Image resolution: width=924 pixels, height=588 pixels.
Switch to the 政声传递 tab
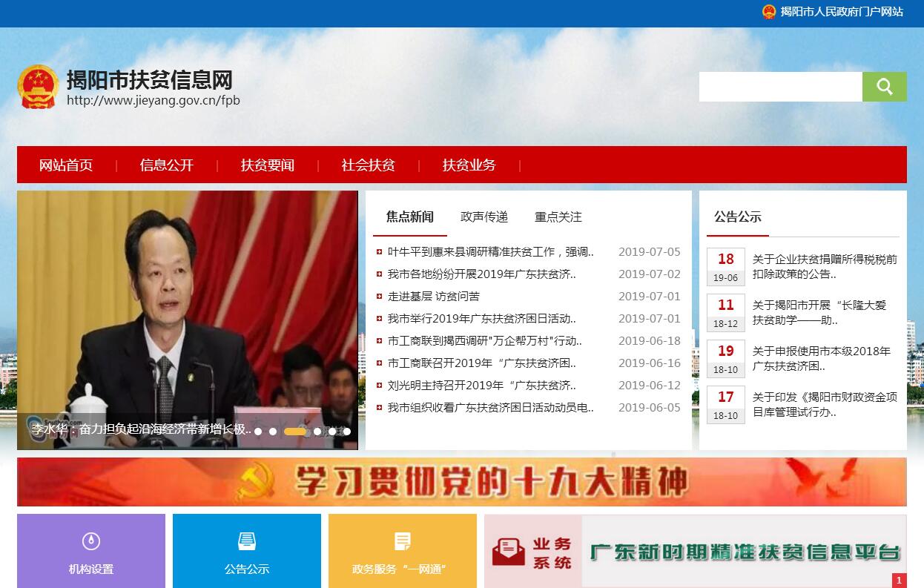point(484,217)
